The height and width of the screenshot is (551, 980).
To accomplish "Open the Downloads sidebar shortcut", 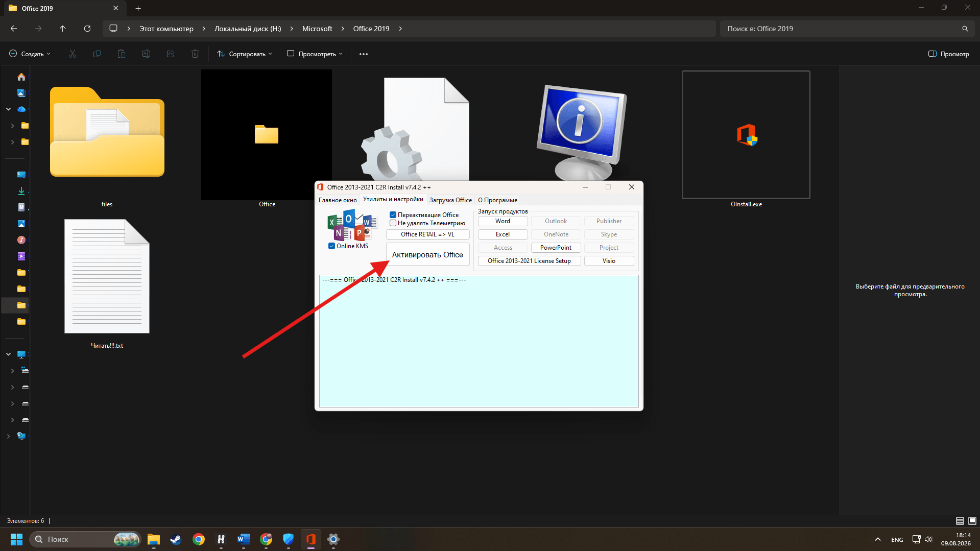I will pos(21,191).
